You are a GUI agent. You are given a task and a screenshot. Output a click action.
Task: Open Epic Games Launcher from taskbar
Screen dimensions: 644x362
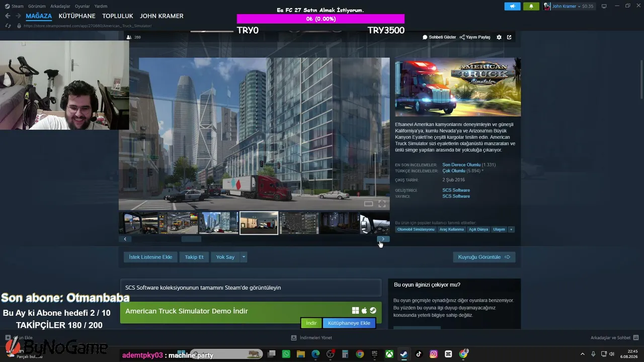pyautogui.click(x=374, y=354)
